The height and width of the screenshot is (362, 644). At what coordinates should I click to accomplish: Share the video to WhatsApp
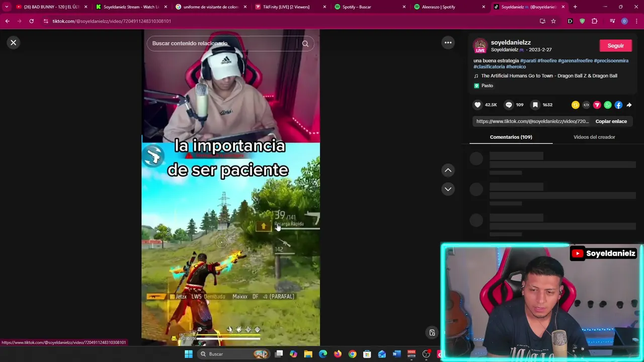[x=608, y=105]
